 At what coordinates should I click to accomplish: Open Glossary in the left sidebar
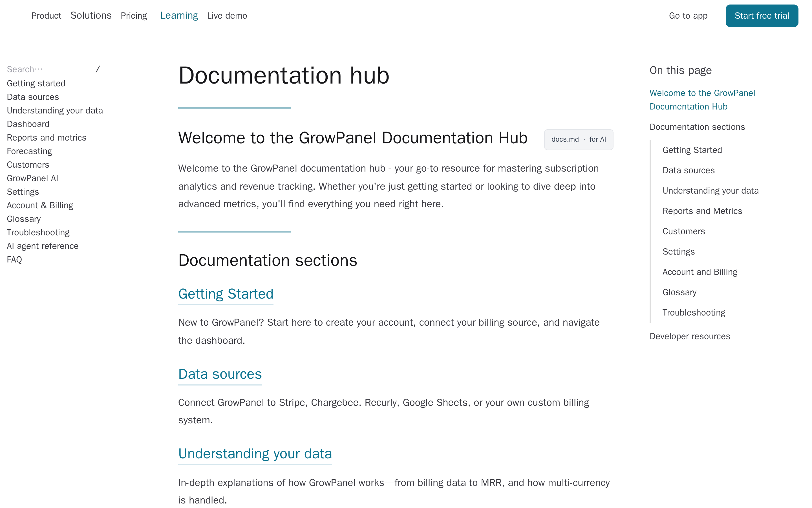point(24,219)
